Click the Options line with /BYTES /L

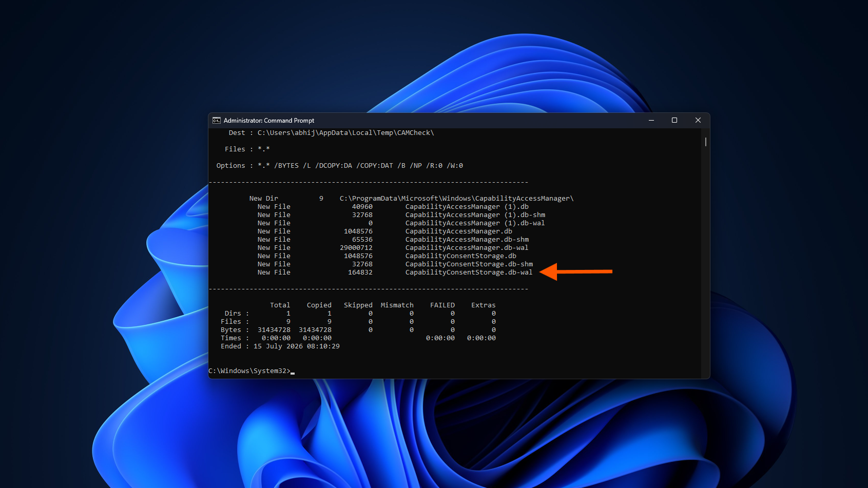[x=340, y=166]
